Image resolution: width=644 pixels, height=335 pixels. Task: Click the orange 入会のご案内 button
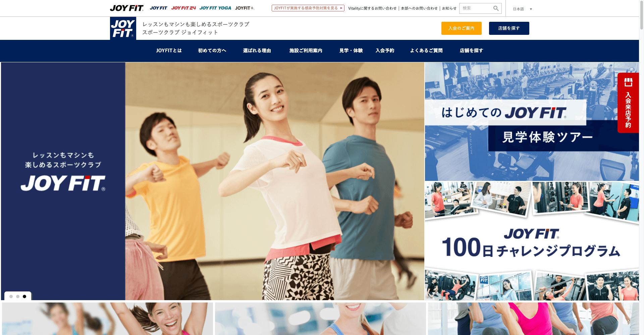[462, 28]
